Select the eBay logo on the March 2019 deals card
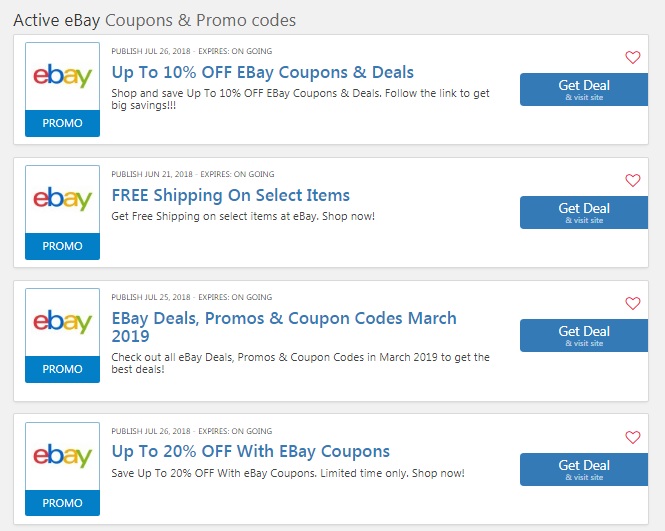Viewport: 665px width, 531px height. [x=62, y=322]
